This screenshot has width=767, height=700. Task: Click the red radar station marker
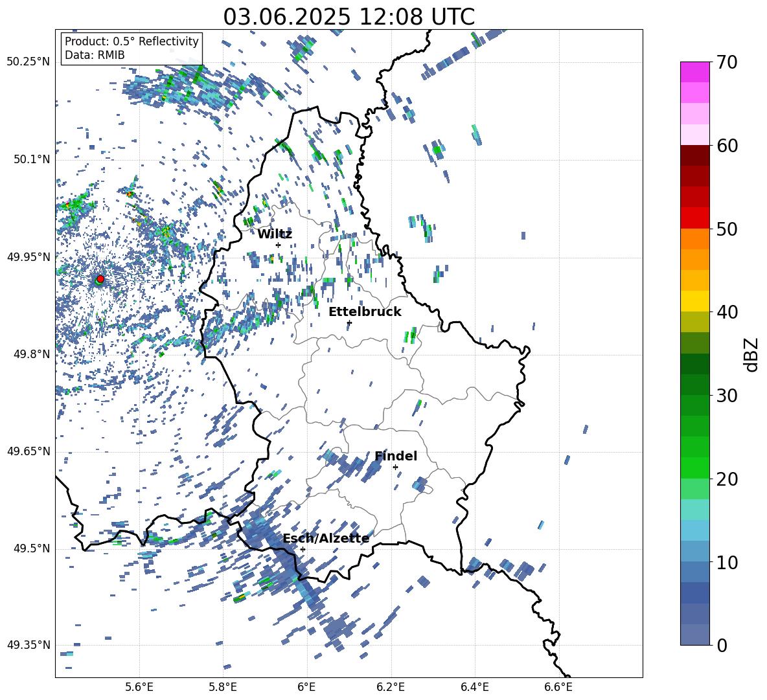(x=100, y=279)
